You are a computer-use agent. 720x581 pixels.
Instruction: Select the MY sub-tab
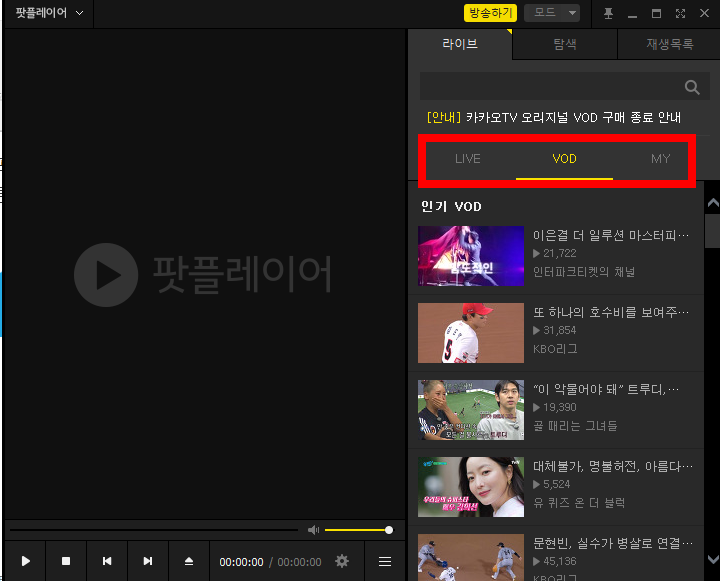click(x=660, y=159)
